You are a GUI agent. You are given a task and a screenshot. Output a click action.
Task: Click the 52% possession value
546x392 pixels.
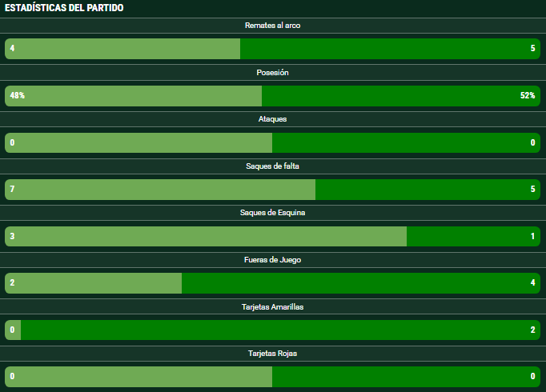point(527,96)
